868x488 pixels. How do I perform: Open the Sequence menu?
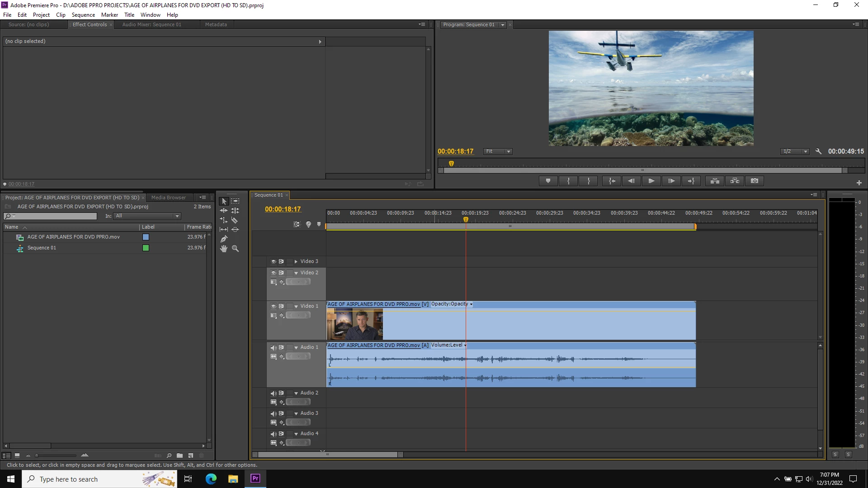point(83,15)
